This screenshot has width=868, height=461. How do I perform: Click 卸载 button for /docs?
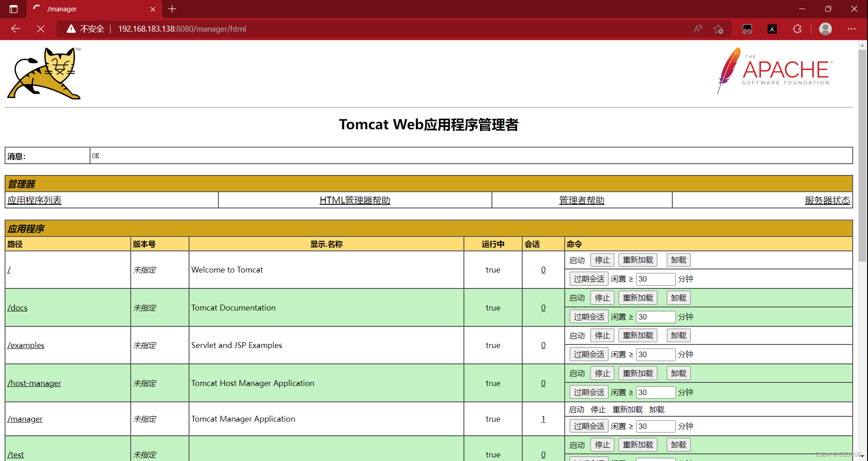click(679, 298)
